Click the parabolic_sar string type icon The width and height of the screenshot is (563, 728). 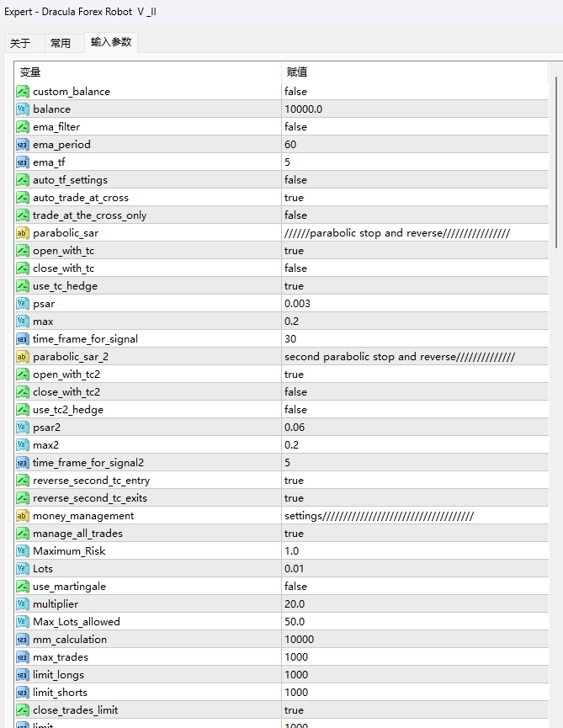tap(23, 232)
